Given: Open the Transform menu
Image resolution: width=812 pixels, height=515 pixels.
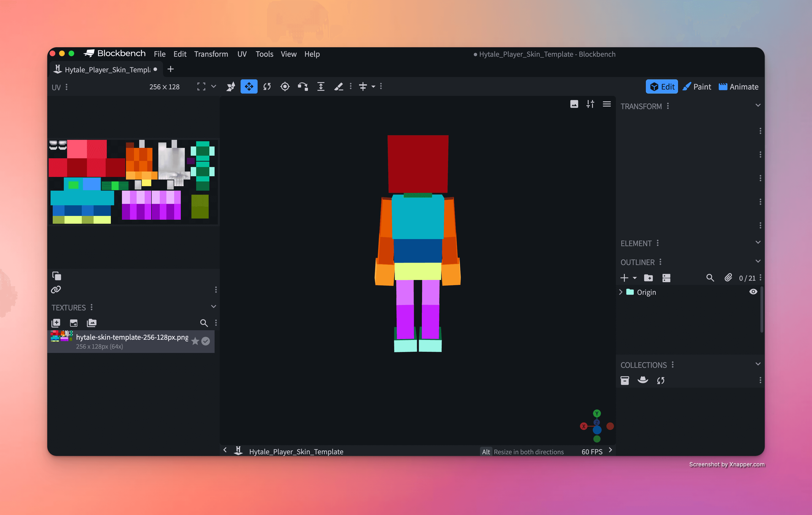Looking at the screenshot, I should pos(211,54).
